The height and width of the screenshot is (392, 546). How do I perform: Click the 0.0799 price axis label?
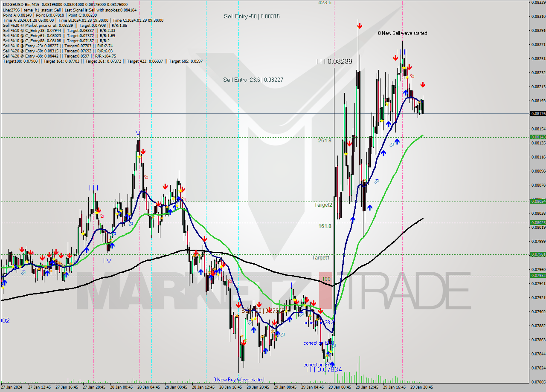(x=538, y=241)
